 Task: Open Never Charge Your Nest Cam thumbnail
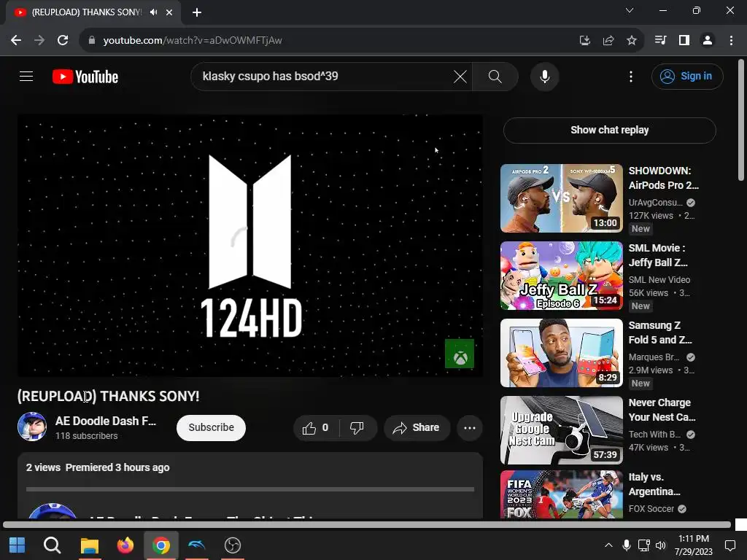(562, 430)
